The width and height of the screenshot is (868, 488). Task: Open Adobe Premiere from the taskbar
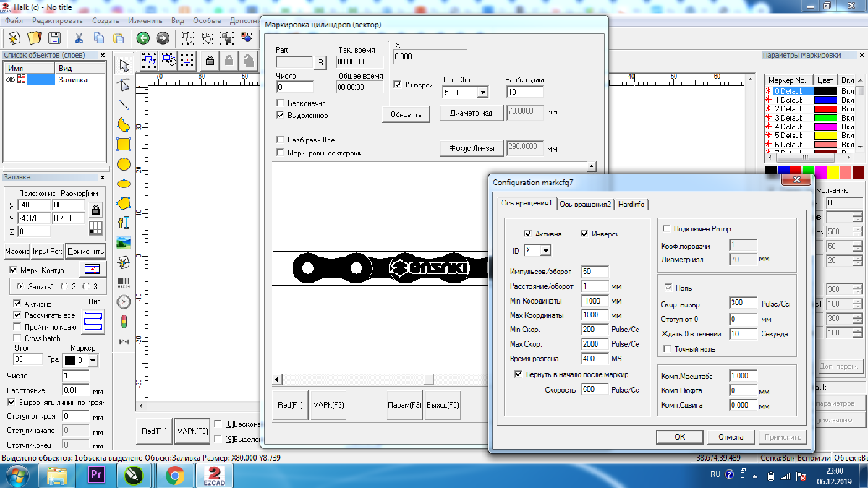95,475
